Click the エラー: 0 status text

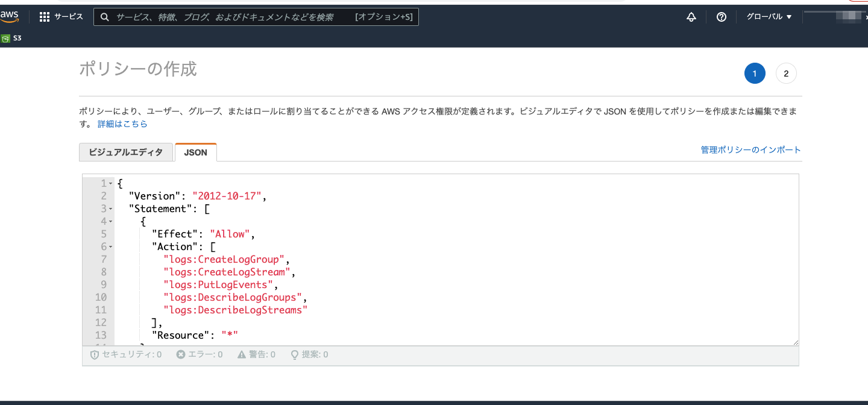tap(204, 354)
